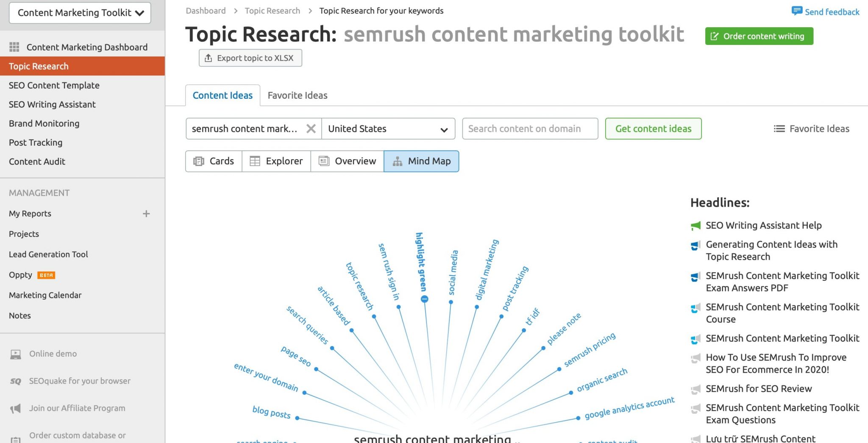Click the export arrow on Export topic button

tap(208, 58)
